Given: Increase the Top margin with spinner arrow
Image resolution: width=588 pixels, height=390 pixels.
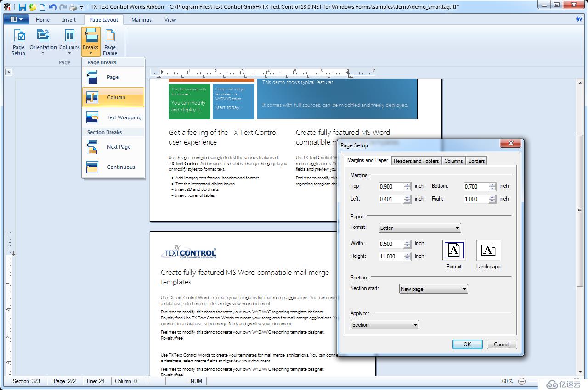Looking at the screenshot, I should [407, 184].
